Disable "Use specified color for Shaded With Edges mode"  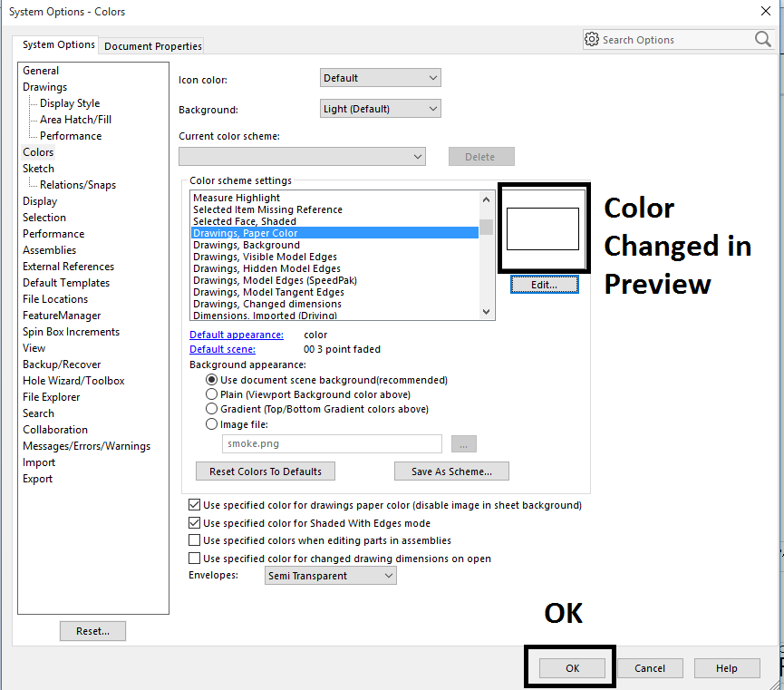click(x=196, y=523)
